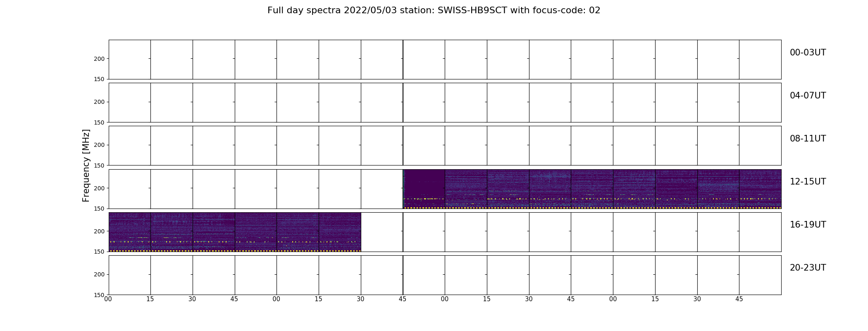The width and height of the screenshot is (868, 331).
Task: Click the 200 tick label of the 00-03UT row
Action: pyautogui.click(x=99, y=59)
